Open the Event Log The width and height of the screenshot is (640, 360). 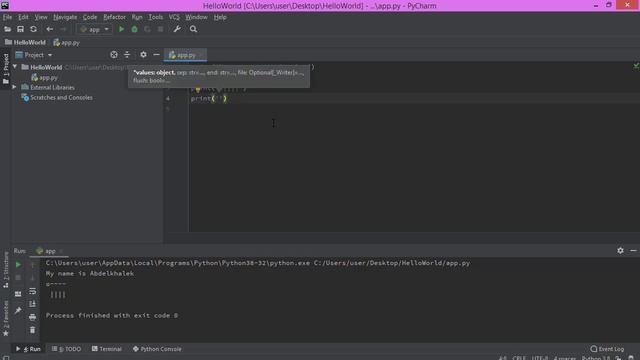[x=607, y=349]
